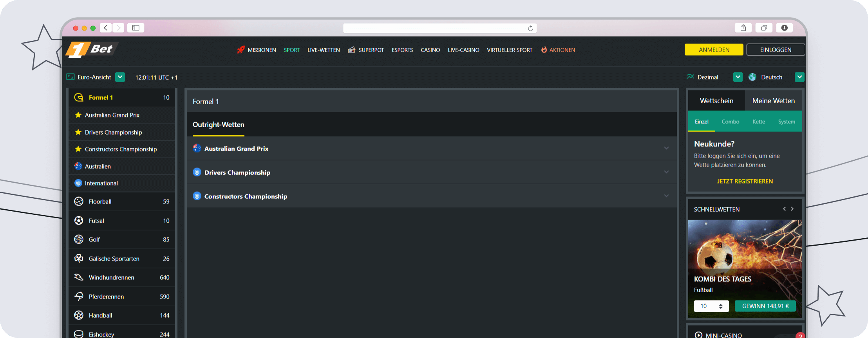Click the Formel 1 helmet icon
The height and width of the screenshot is (338, 868).
click(x=79, y=97)
